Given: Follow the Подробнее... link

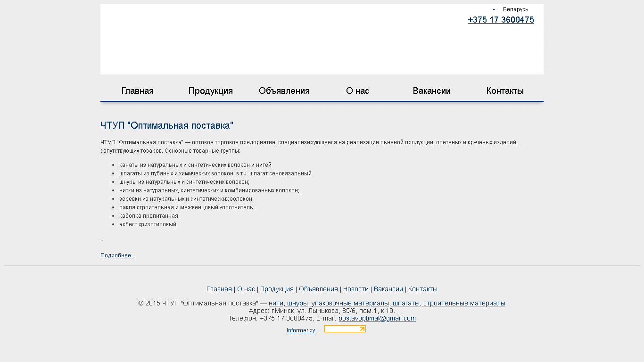Looking at the screenshot, I should pos(118,255).
